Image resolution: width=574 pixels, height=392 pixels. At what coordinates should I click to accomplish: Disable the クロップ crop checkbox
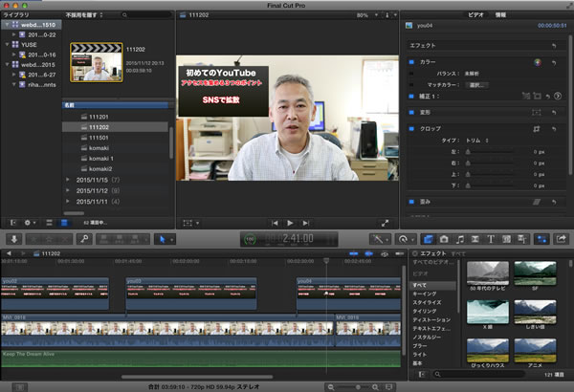pyautogui.click(x=411, y=129)
